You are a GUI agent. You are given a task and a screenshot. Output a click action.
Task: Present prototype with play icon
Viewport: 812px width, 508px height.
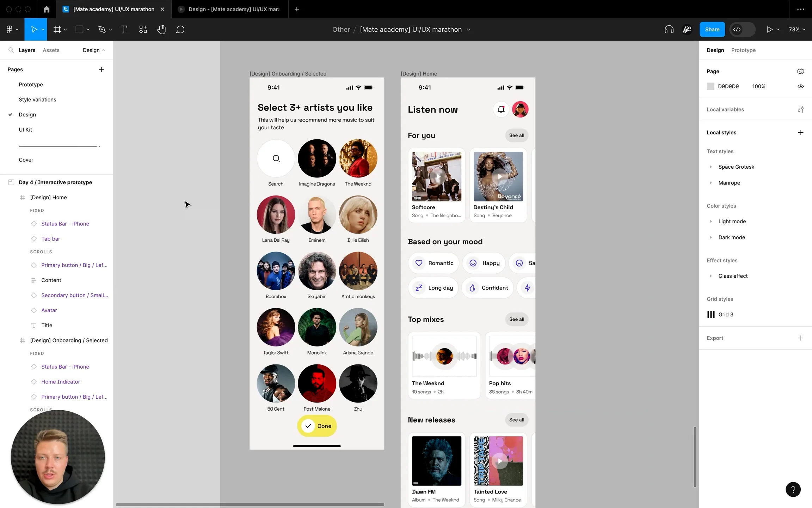tap(769, 30)
